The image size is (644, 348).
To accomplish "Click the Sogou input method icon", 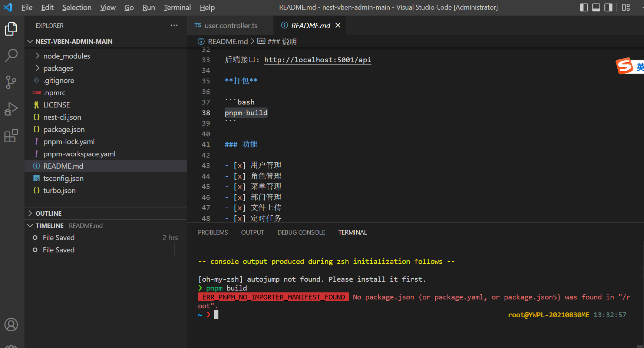I will (625, 66).
